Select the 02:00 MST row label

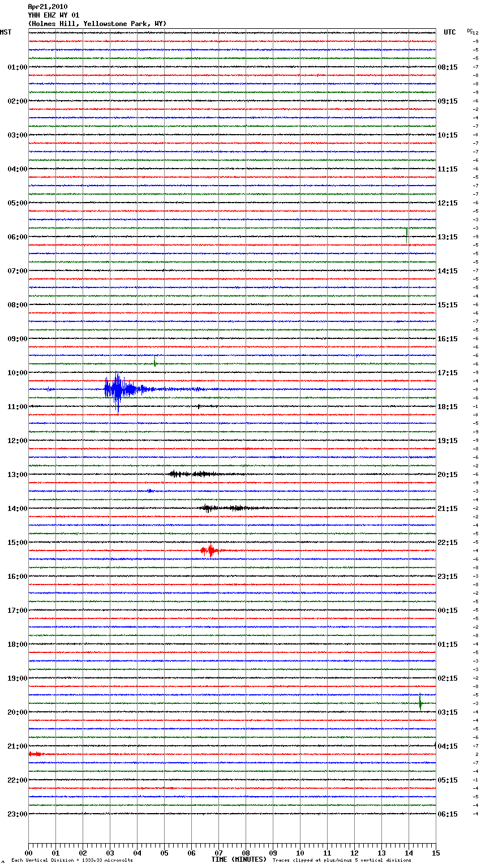(x=18, y=101)
